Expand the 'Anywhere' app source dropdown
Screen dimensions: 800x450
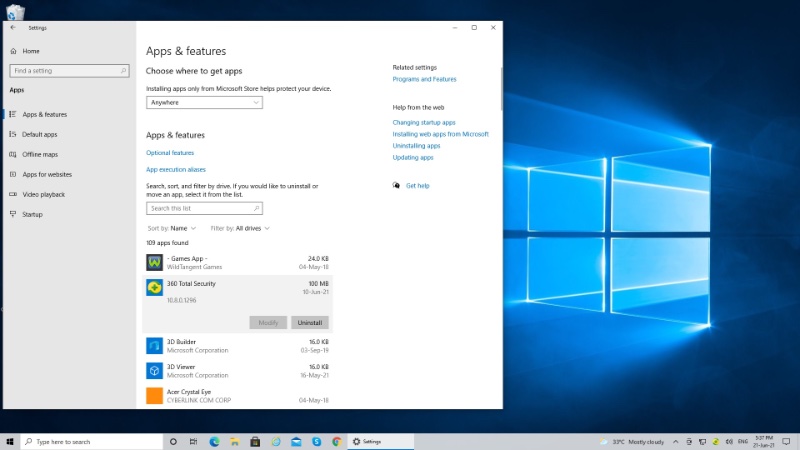click(204, 102)
